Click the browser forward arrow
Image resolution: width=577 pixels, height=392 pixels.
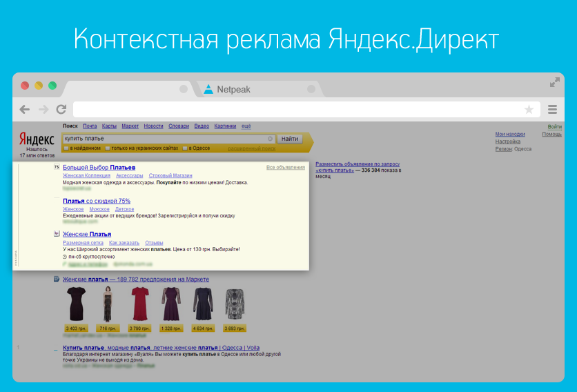[x=43, y=109]
